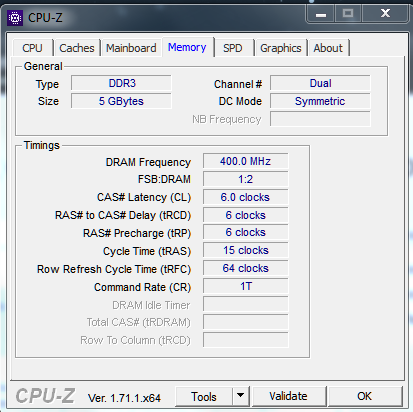Click the 1T Command Rate value

tap(246, 286)
